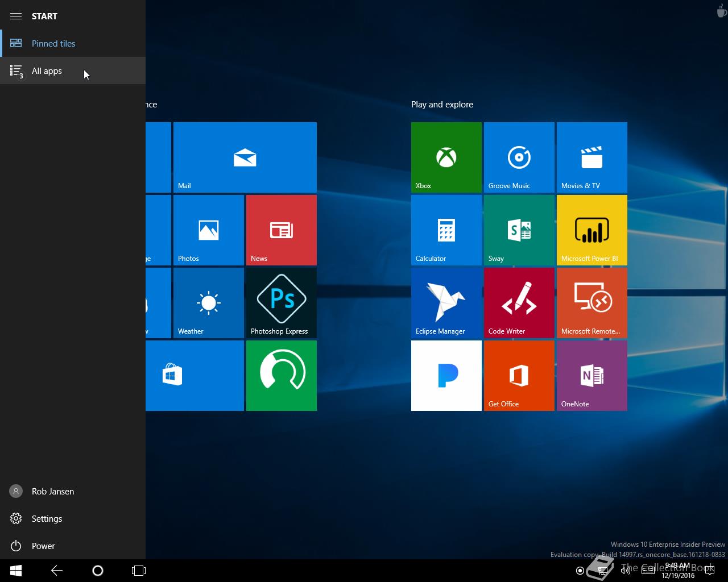Open Task View on the taskbar
This screenshot has height=582, width=728.
coord(139,571)
